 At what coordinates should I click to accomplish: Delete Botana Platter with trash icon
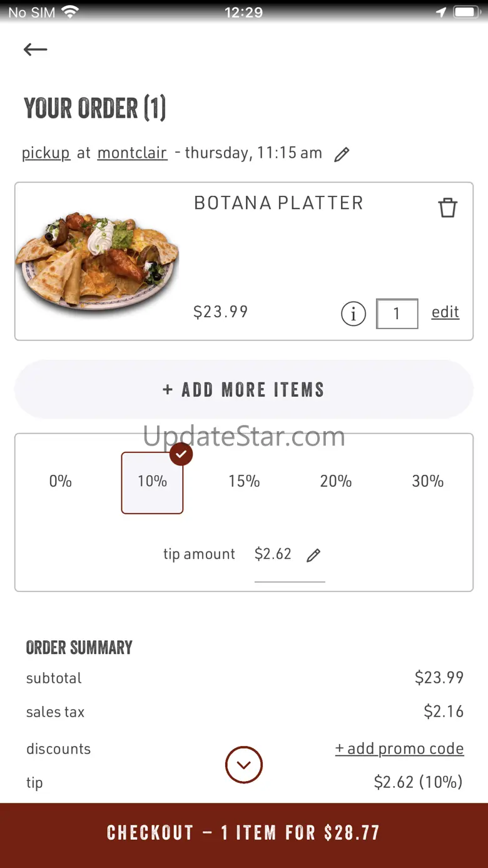[447, 207]
